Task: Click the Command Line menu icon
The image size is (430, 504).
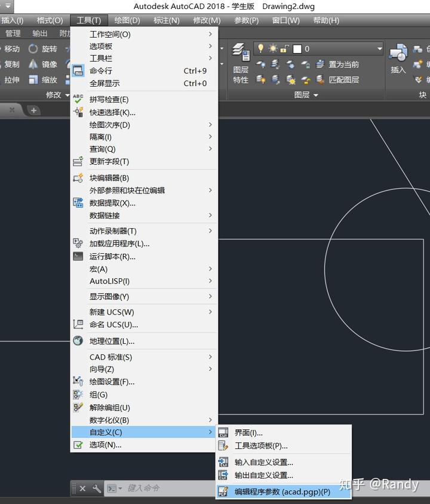Action: click(78, 70)
